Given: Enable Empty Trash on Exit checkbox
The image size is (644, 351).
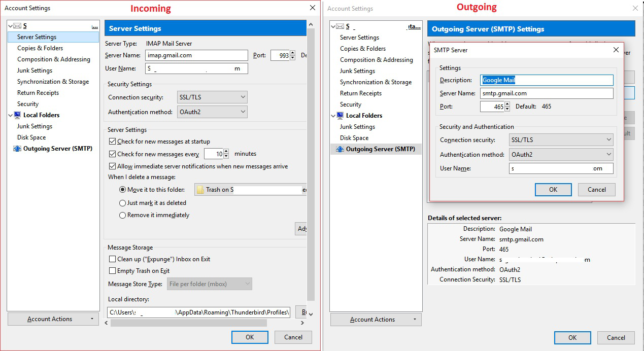Looking at the screenshot, I should 113,271.
